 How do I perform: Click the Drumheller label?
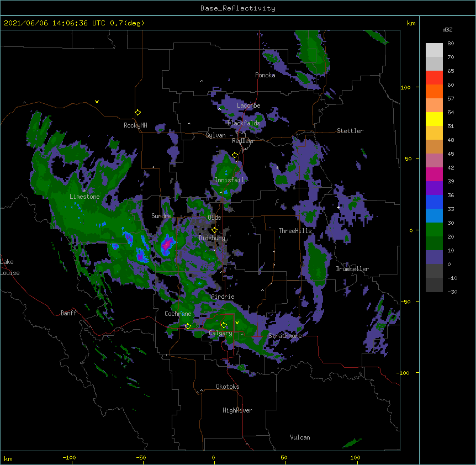352,269
